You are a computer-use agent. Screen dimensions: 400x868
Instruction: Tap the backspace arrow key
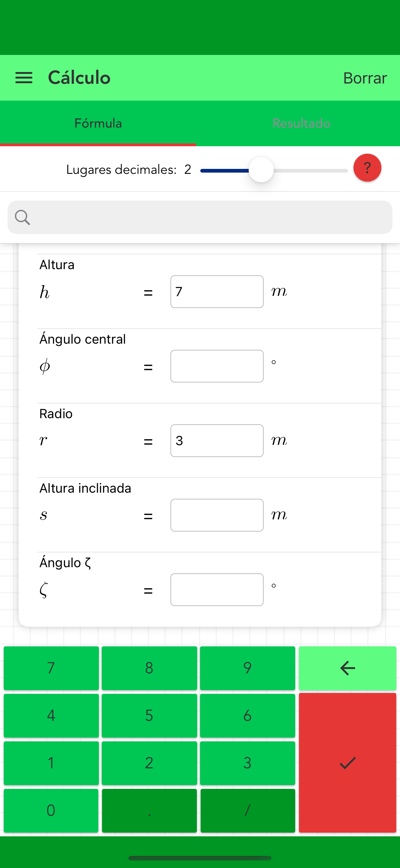click(x=347, y=668)
